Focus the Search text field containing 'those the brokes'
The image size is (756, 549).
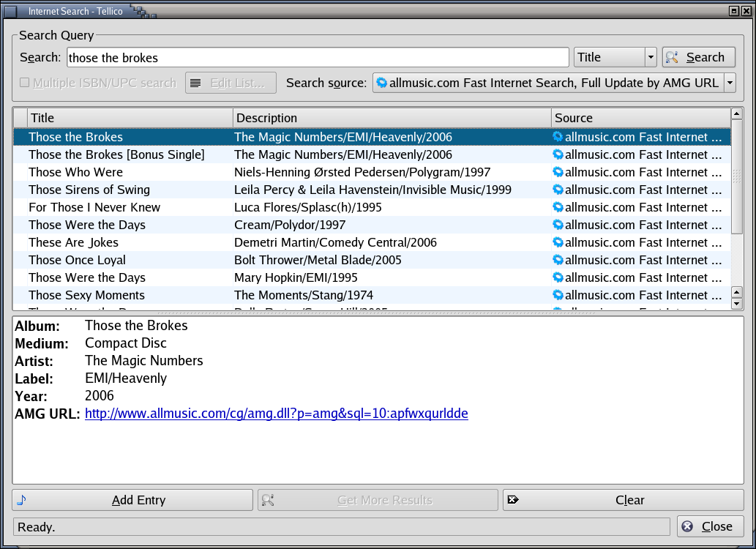click(x=318, y=57)
